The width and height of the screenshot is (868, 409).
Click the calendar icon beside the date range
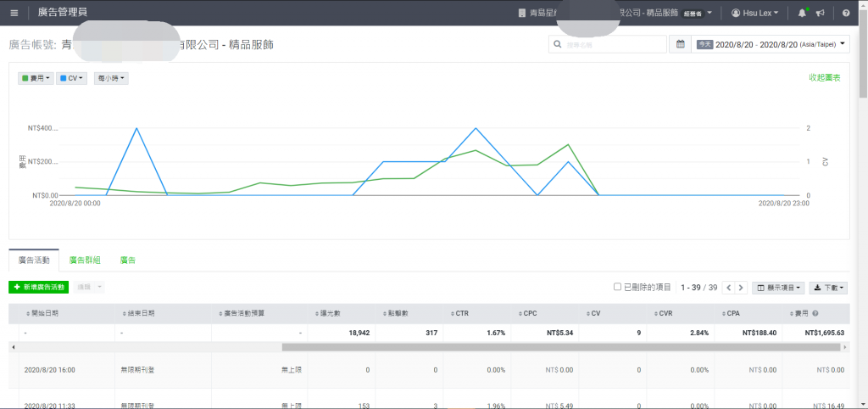pos(681,44)
